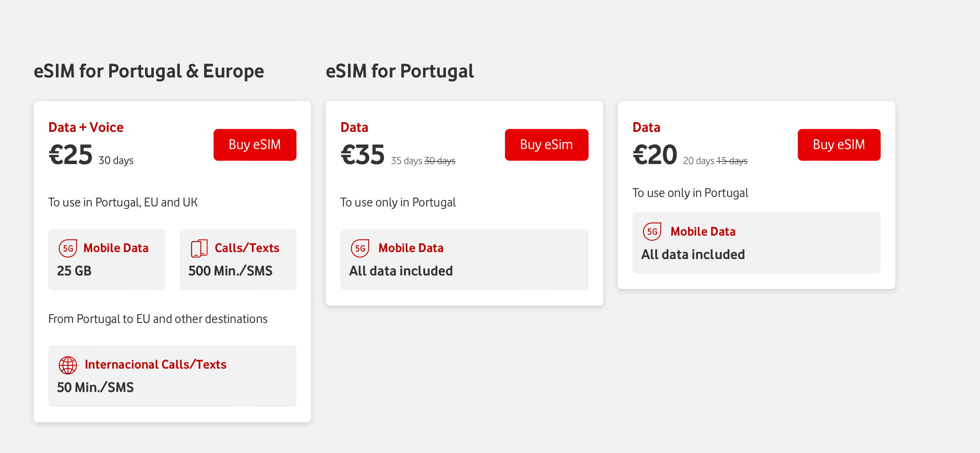The height and width of the screenshot is (453, 980).
Task: Click Buy eSim for the €35 plan
Action: click(x=546, y=145)
